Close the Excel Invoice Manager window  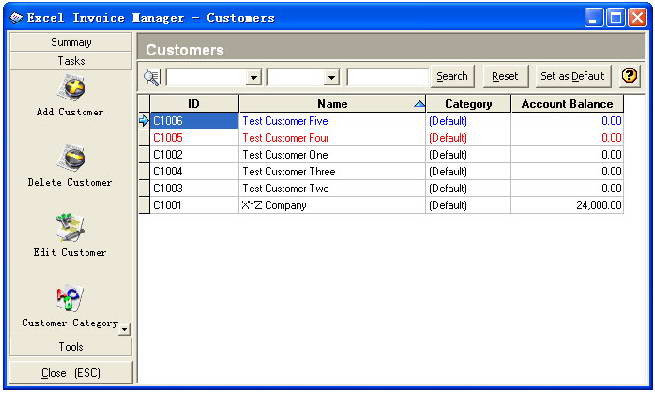(637, 18)
